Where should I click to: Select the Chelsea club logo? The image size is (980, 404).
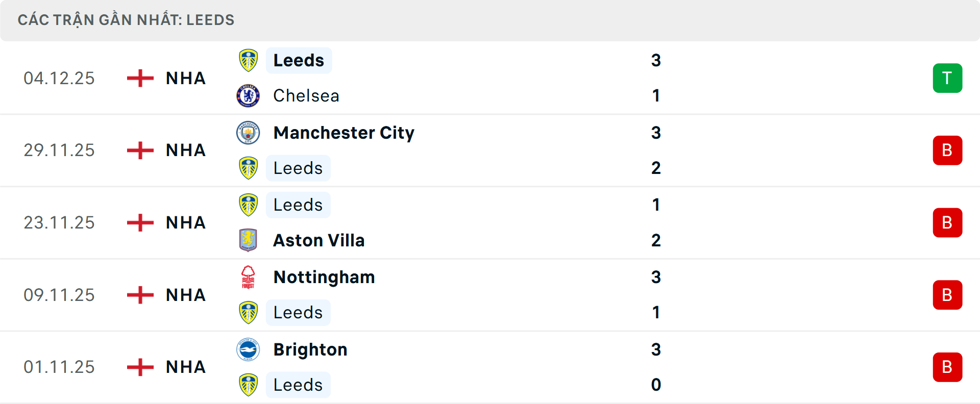(249, 95)
